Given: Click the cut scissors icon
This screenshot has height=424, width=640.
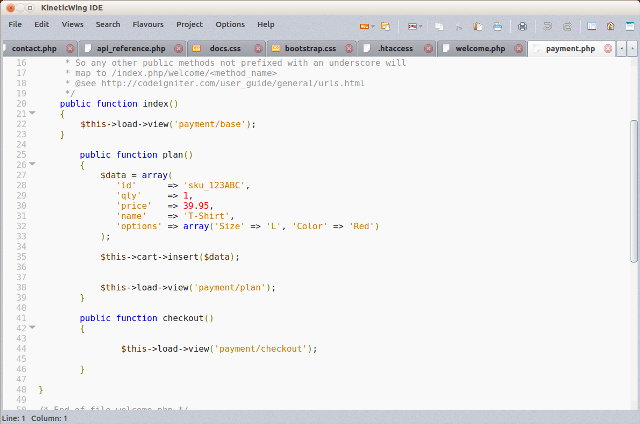Looking at the screenshot, I should point(459,25).
